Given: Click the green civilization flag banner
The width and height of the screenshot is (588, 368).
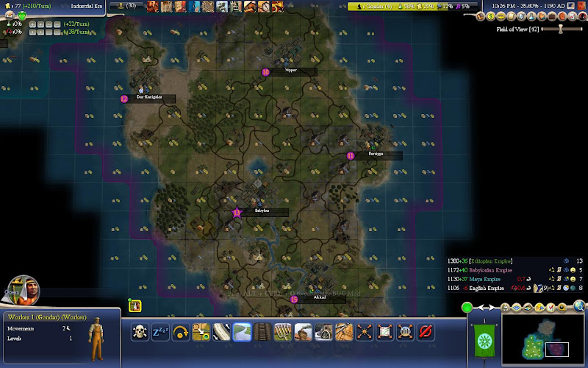Looking at the screenshot, I should click(484, 341).
